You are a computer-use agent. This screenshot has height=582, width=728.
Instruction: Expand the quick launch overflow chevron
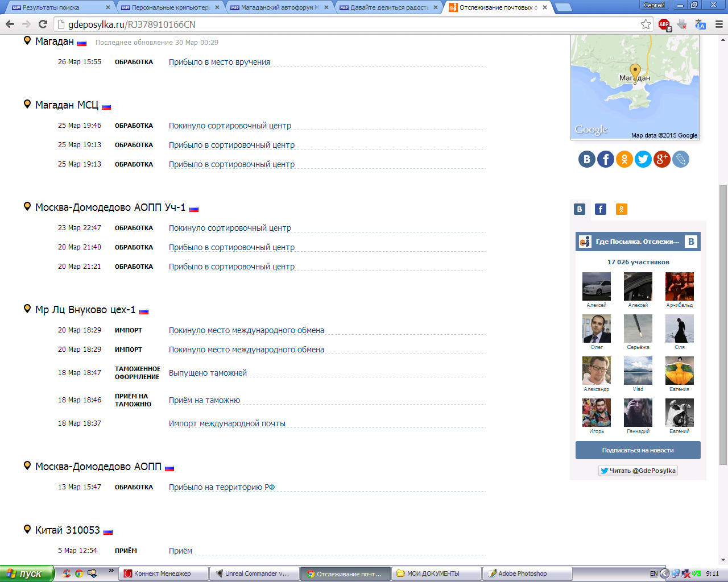click(111, 571)
